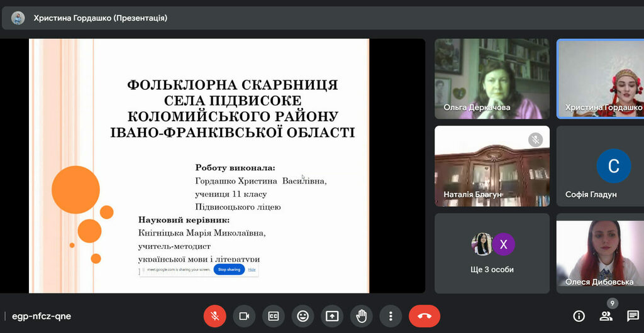Unmute the microphone in the call bar

tap(214, 316)
